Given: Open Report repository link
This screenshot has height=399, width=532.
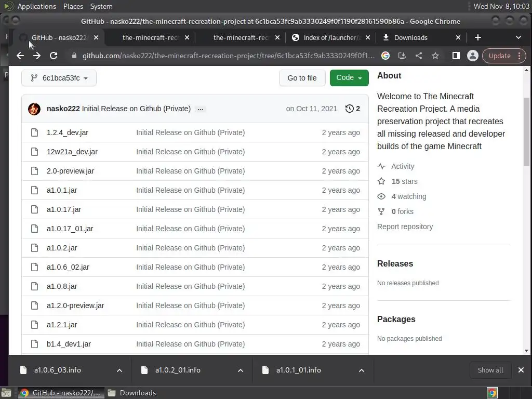Looking at the screenshot, I should click(x=405, y=227).
